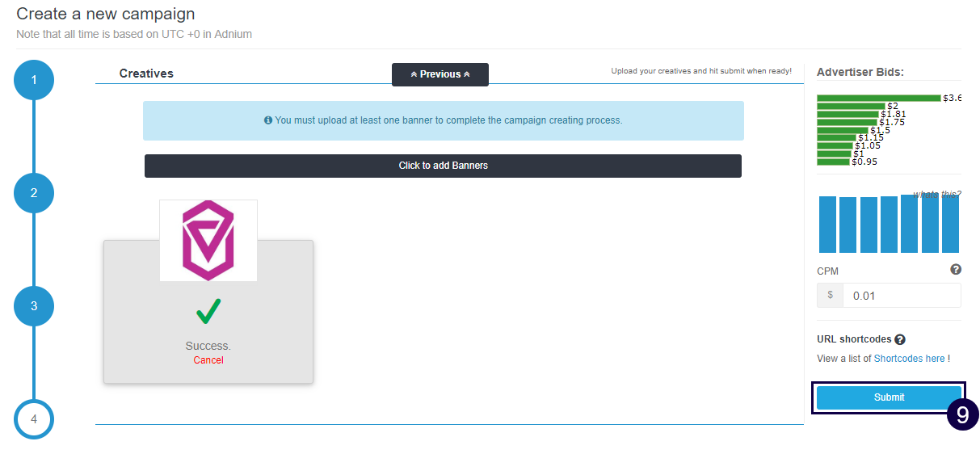
Task: Go back with the Previous button
Action: point(440,74)
